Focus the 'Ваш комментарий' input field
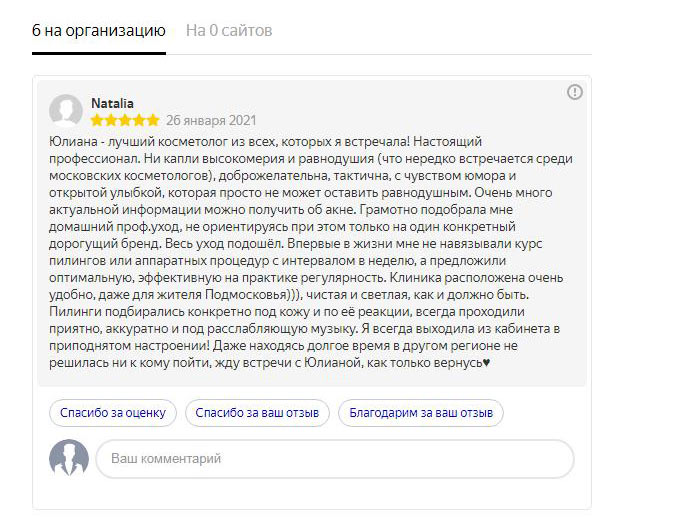Screen dimensions: 693x519 pyautogui.click(x=335, y=459)
